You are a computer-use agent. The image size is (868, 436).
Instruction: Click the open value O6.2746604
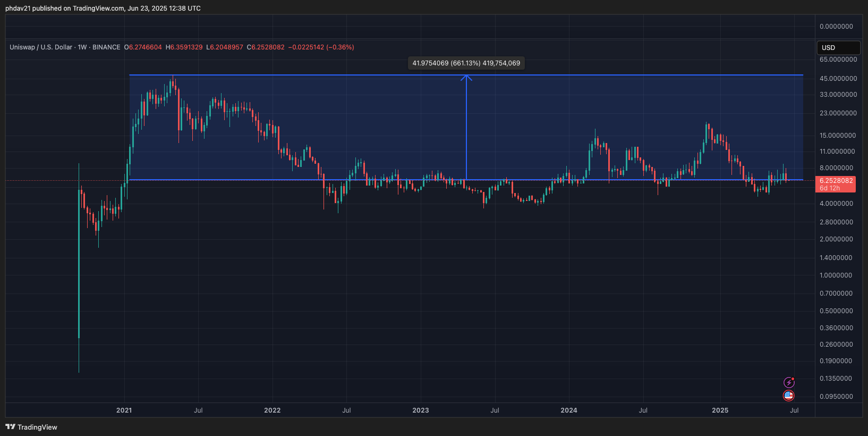(x=143, y=47)
